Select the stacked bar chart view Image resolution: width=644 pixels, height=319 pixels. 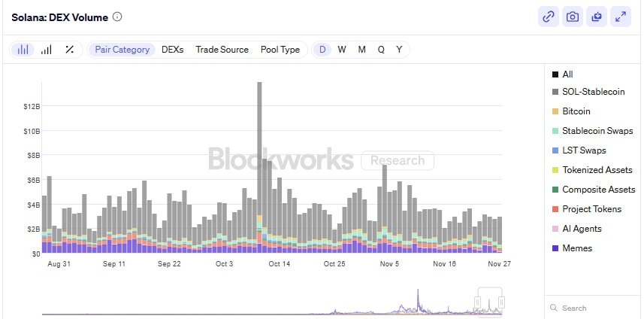(23, 50)
